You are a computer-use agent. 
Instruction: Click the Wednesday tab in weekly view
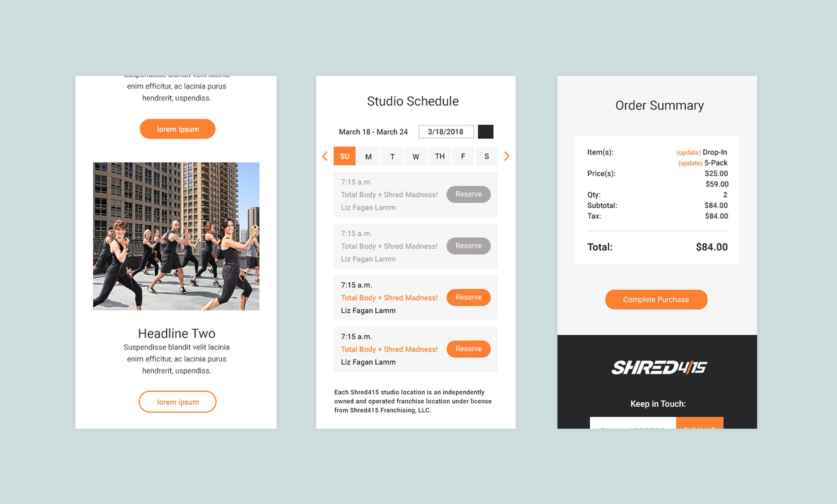tap(415, 157)
